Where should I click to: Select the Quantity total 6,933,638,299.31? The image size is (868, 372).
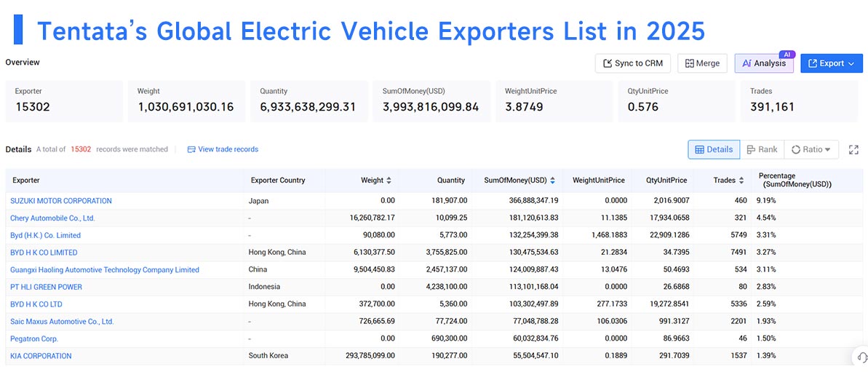click(x=308, y=107)
